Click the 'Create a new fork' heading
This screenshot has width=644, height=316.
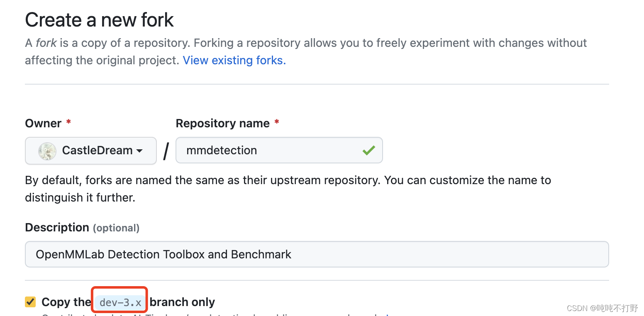100,20
